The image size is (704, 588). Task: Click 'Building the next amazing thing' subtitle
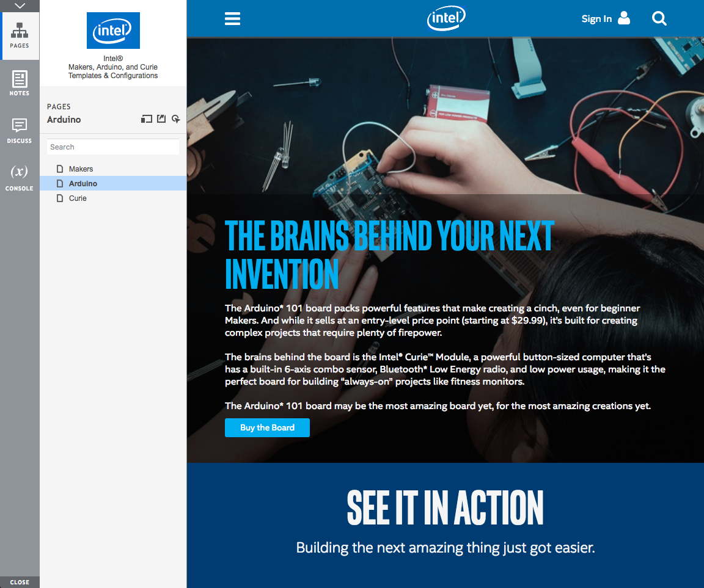point(446,548)
